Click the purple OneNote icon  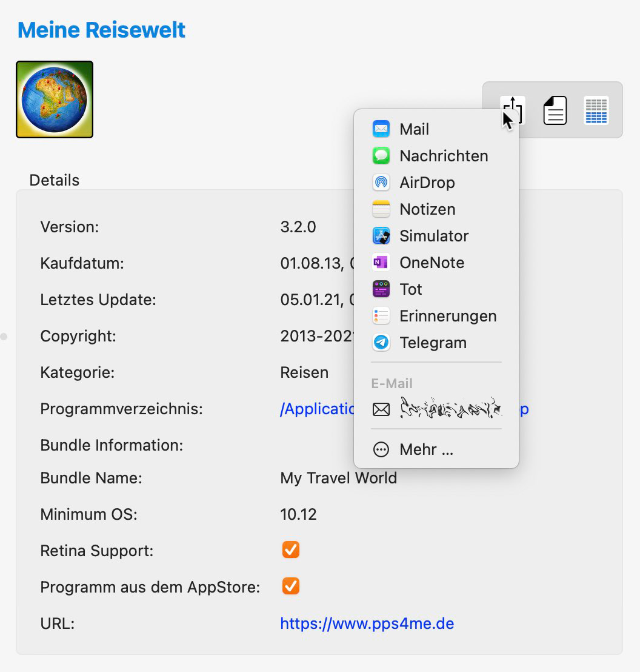pos(381,262)
